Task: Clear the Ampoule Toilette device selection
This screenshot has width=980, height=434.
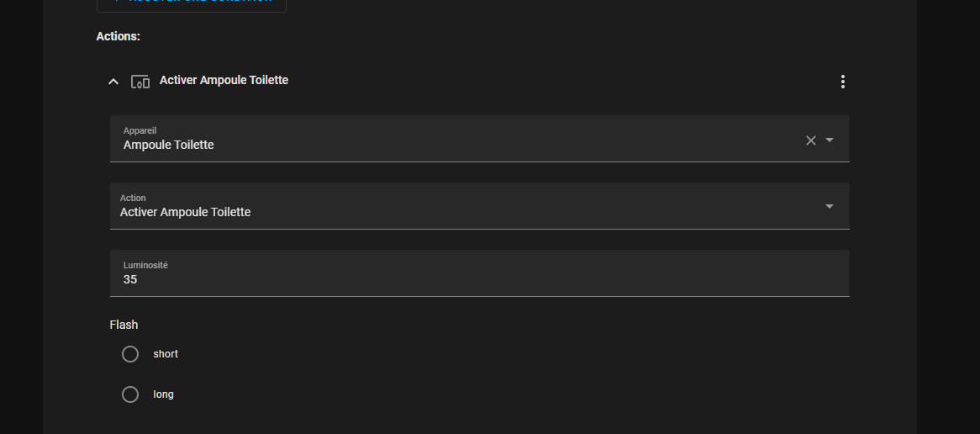Action: (811, 140)
